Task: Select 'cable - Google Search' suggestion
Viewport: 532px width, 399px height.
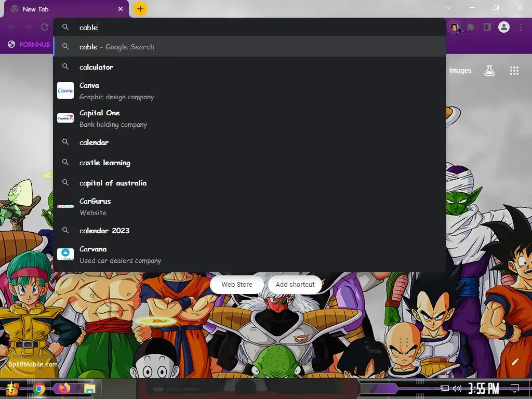Action: 249,46
